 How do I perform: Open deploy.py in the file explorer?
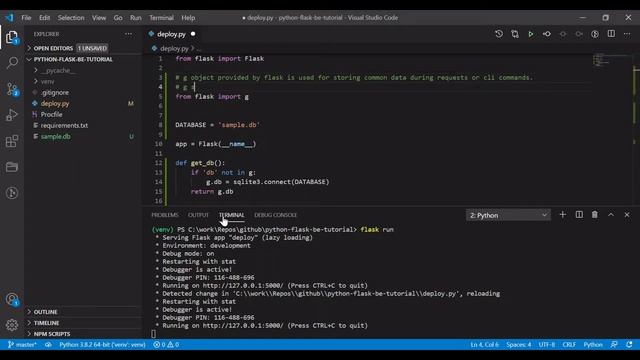(55, 103)
